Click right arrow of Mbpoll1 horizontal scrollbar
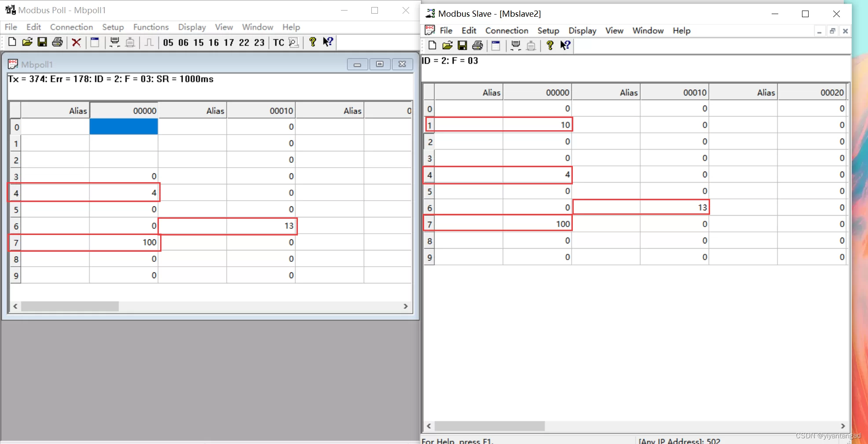 [406, 306]
